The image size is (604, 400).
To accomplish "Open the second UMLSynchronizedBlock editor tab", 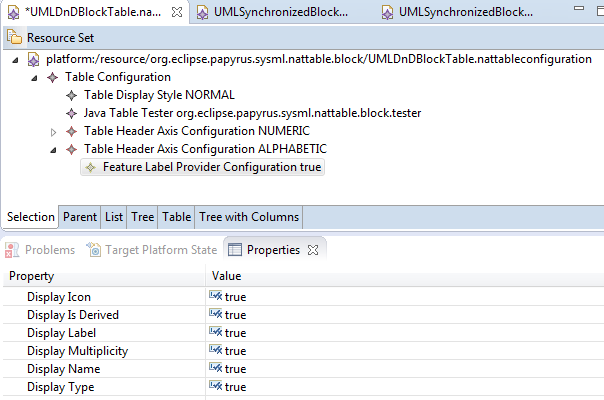I will 457,12.
